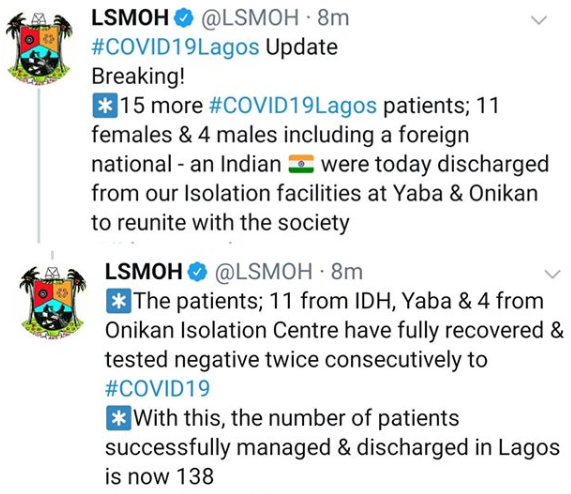
Task: Click the verified badge in the first tweet
Action: pyautogui.click(x=185, y=18)
